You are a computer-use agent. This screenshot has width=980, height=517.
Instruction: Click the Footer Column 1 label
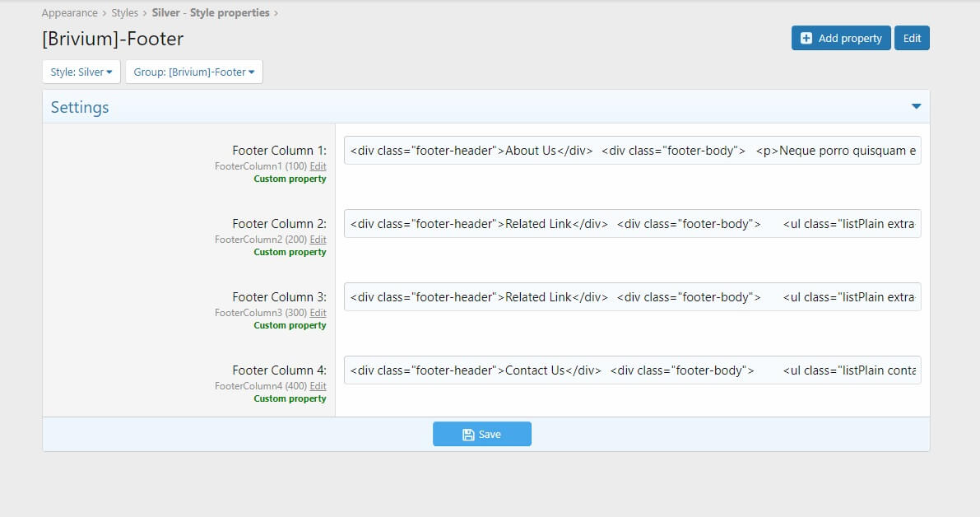tap(280, 151)
